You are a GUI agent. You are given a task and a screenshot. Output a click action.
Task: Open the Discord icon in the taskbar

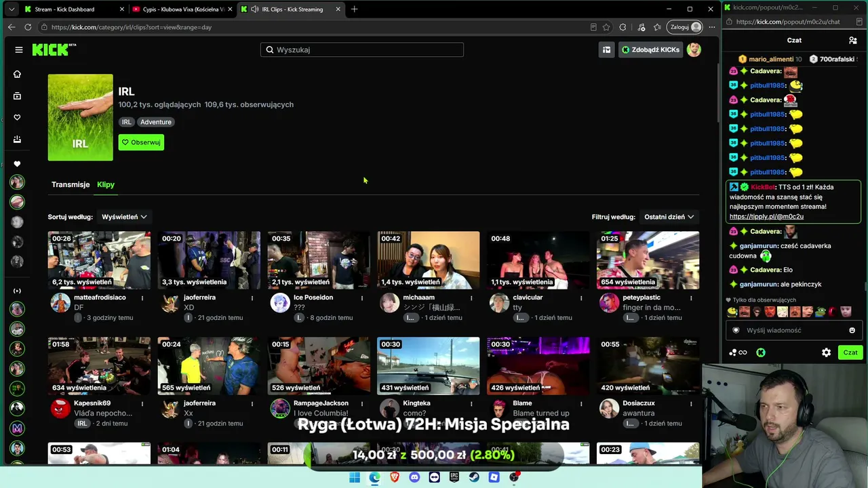coord(414,477)
